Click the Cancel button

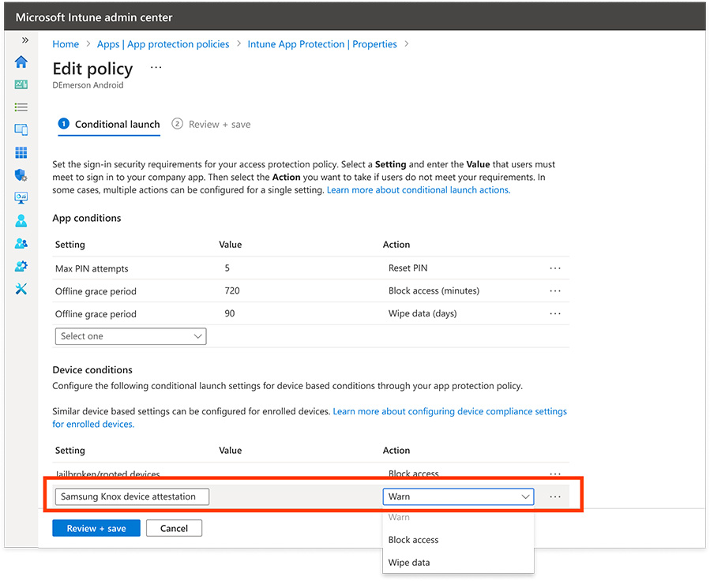174,528
